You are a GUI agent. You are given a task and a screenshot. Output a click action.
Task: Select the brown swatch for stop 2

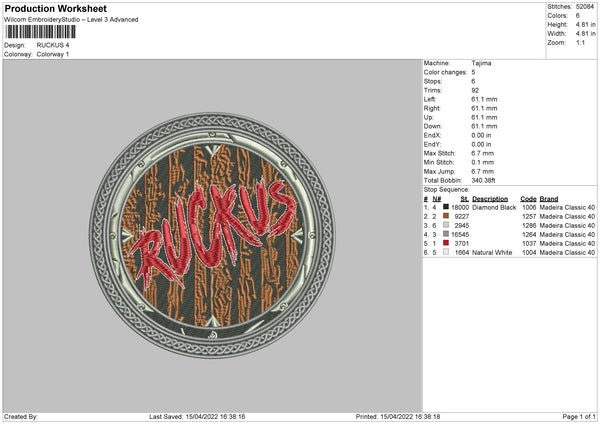(x=446, y=216)
